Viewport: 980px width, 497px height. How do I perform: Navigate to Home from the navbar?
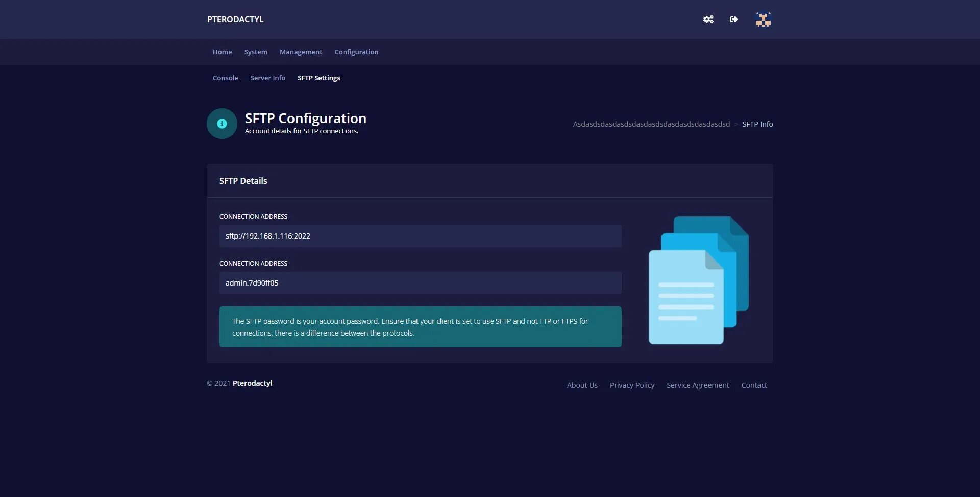[222, 52]
